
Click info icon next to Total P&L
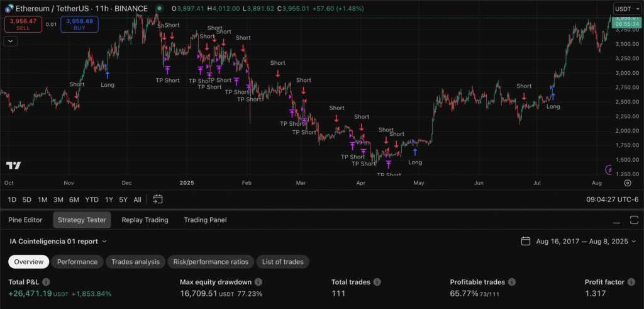click(47, 282)
